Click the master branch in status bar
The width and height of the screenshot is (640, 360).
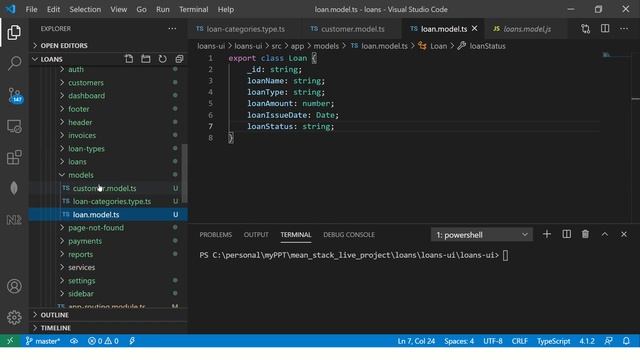pyautogui.click(x=43, y=341)
